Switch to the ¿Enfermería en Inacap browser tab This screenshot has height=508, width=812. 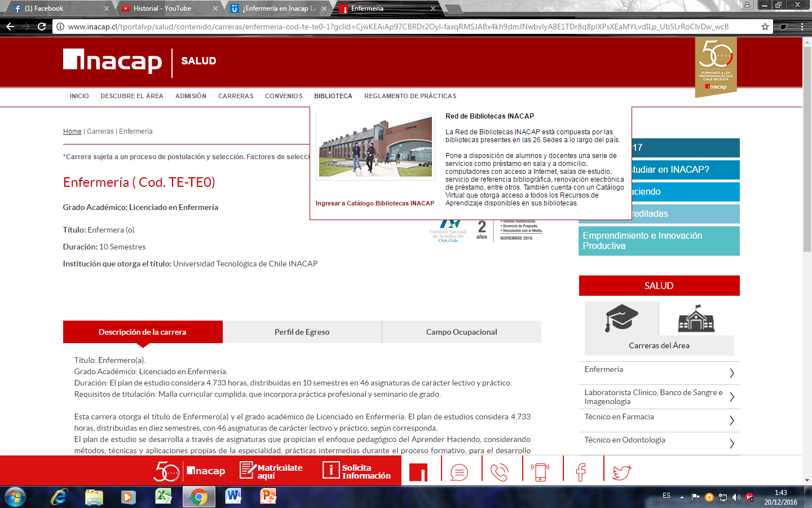tap(279, 8)
